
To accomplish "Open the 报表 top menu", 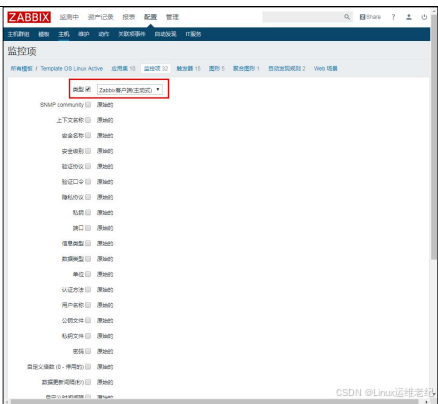I will pos(129,17).
